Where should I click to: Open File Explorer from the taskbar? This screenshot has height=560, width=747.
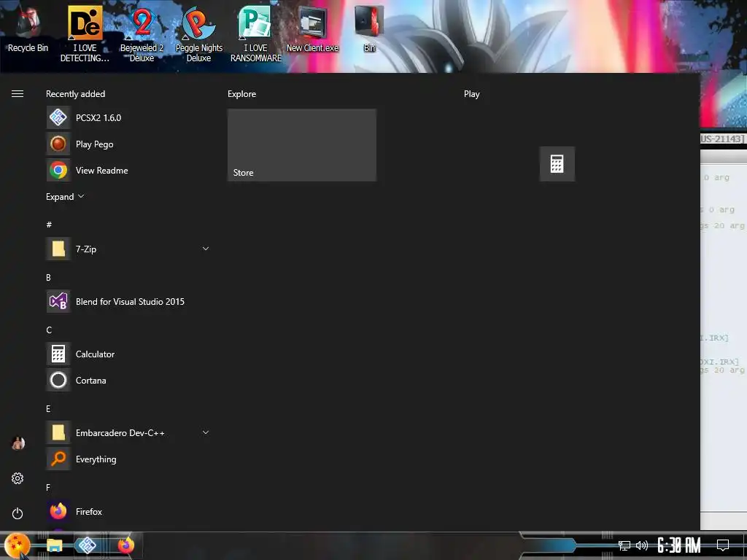(x=54, y=545)
